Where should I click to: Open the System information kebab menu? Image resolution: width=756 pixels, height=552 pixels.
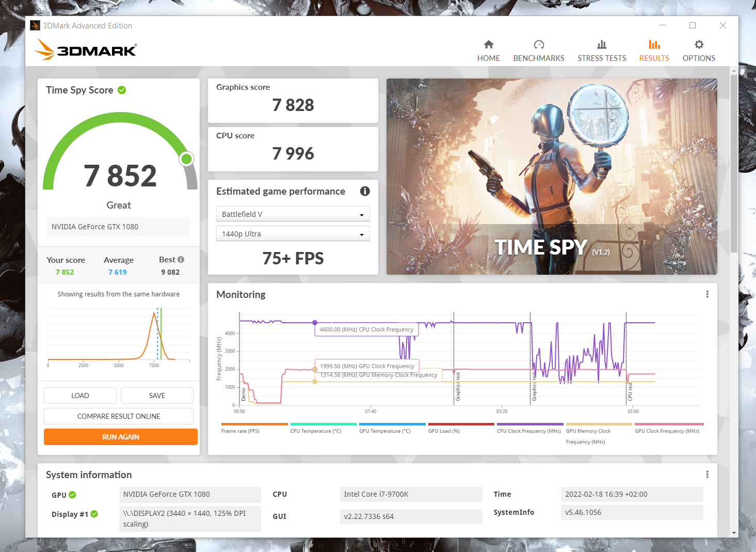[x=707, y=474]
